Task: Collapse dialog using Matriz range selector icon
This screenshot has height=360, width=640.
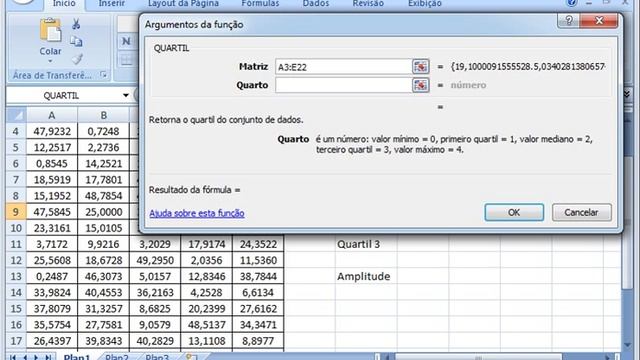Action: coord(420,67)
